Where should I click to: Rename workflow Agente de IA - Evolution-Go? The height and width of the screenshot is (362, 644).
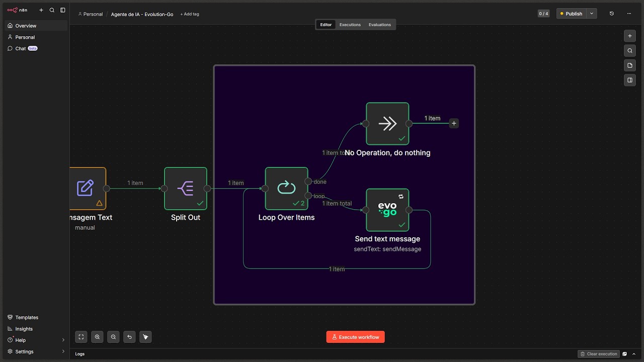pyautogui.click(x=142, y=14)
